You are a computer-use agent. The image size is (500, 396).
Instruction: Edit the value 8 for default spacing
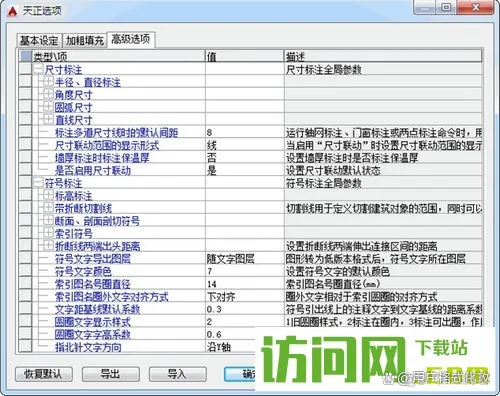click(x=245, y=133)
